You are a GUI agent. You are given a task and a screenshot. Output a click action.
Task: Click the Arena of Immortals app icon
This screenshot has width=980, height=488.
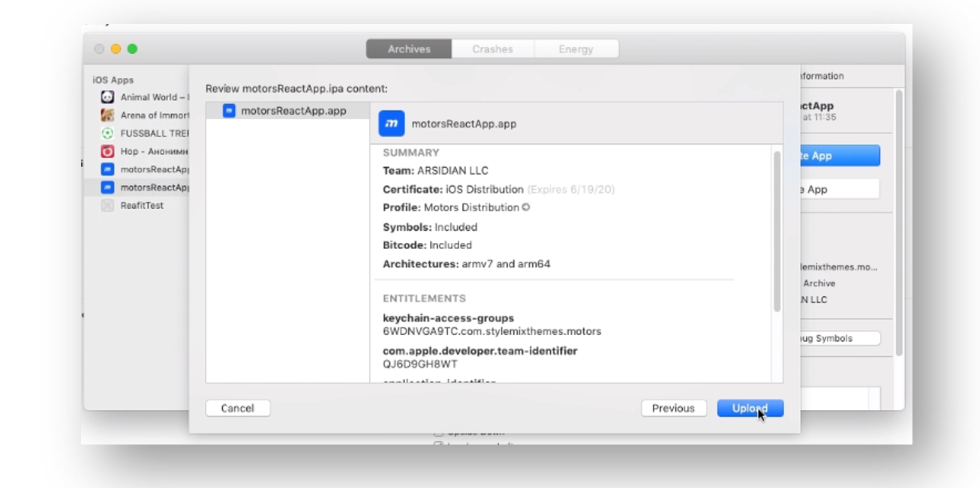tap(107, 115)
